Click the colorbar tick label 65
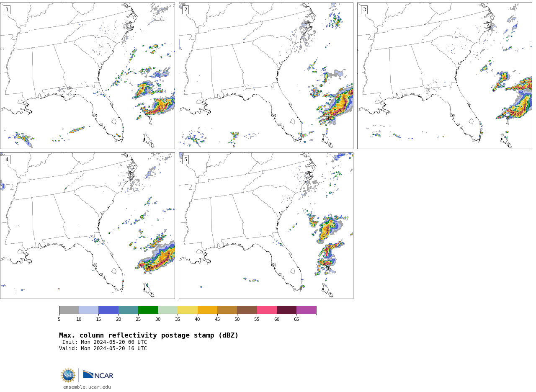Image resolution: width=536 pixels, height=392 pixels. pyautogui.click(x=296, y=320)
